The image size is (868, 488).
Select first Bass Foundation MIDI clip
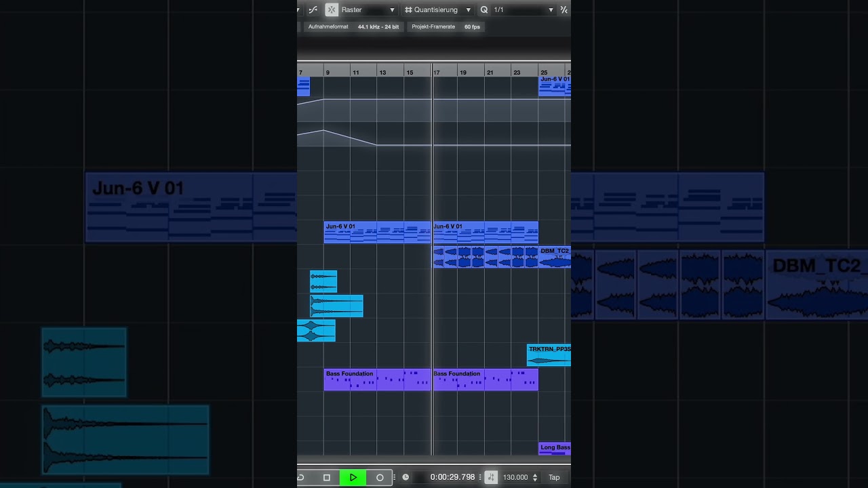377,380
